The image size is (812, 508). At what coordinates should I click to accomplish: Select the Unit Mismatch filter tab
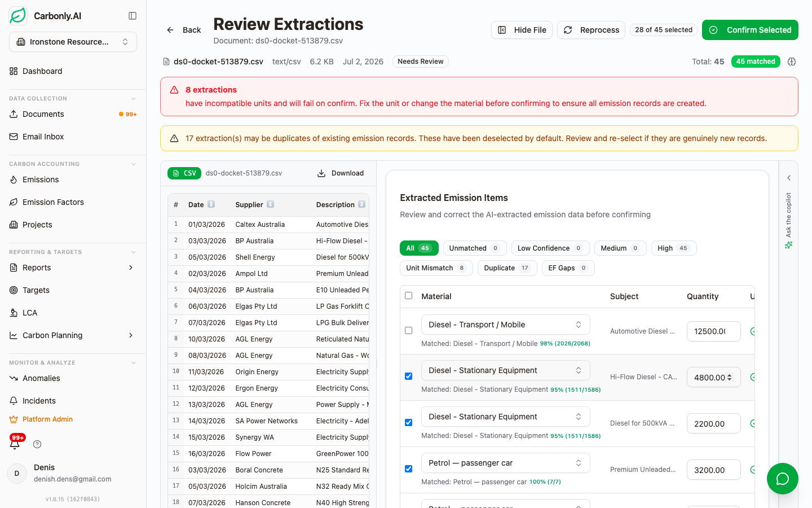pyautogui.click(x=436, y=268)
